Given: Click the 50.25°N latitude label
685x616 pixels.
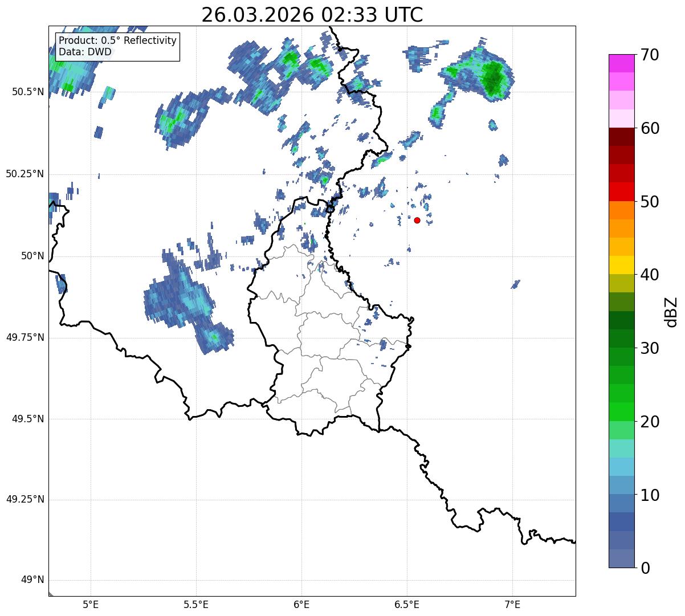Looking at the screenshot, I should [x=25, y=174].
